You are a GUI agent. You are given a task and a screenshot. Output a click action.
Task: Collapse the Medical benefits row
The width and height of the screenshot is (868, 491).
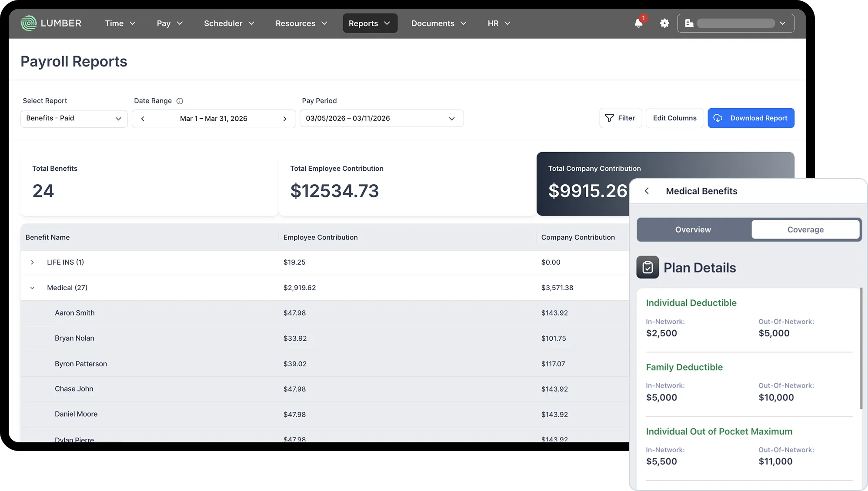(x=32, y=288)
